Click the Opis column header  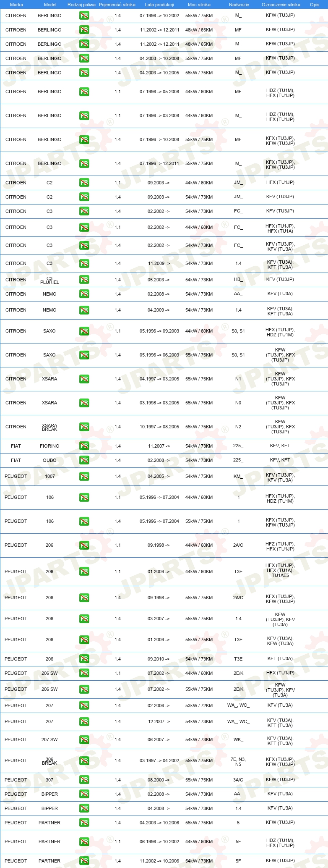[x=315, y=5]
